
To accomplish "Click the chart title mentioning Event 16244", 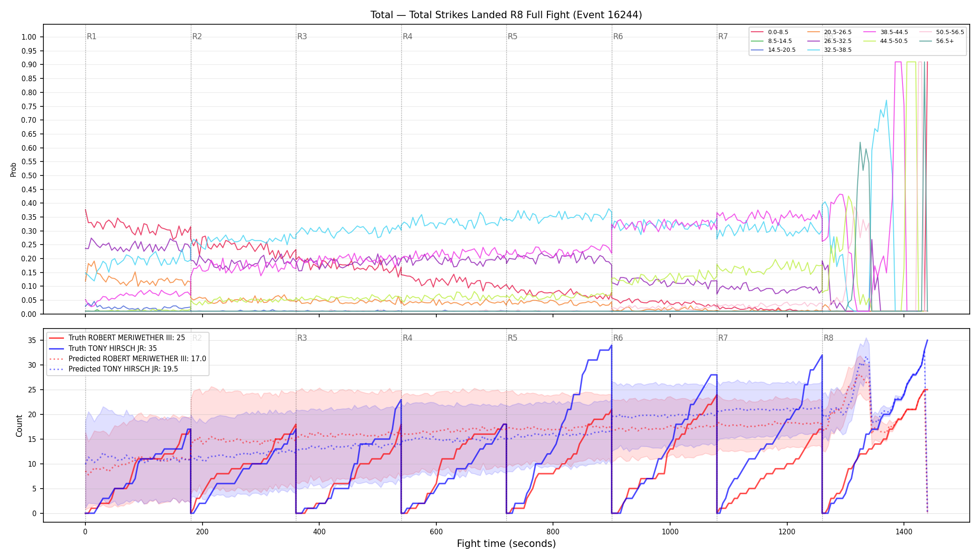I will point(506,15).
